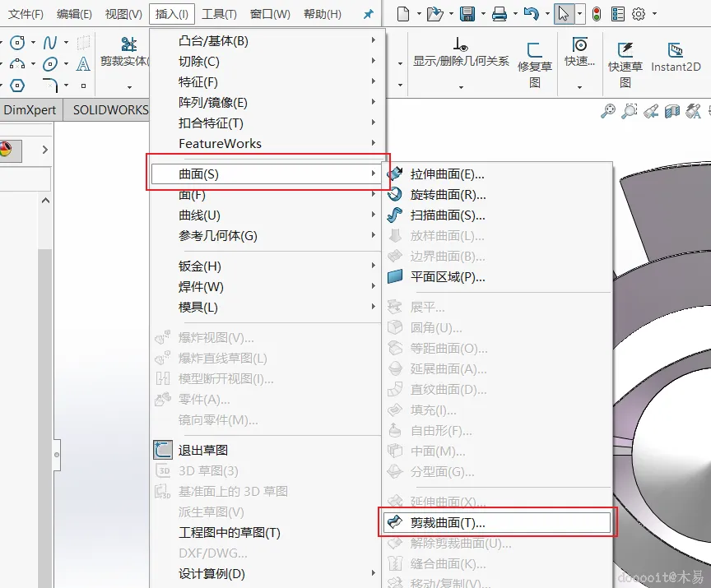Click the Undo arrow icon
711x588 pixels.
pyautogui.click(x=531, y=14)
